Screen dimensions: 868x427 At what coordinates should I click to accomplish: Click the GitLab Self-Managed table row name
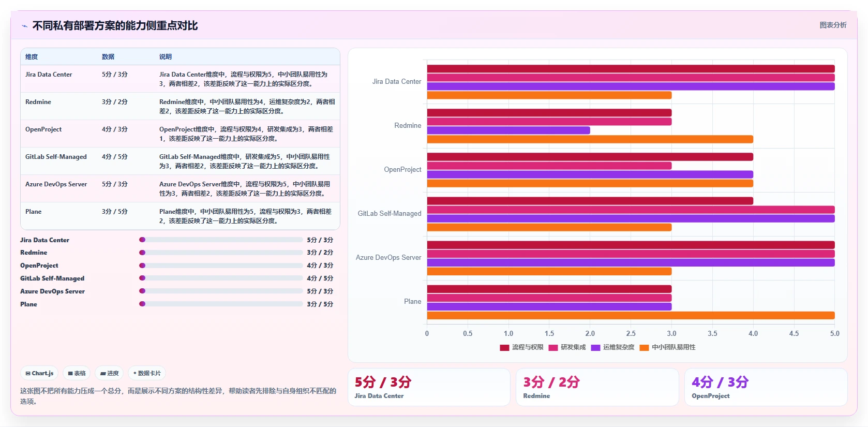click(56, 157)
